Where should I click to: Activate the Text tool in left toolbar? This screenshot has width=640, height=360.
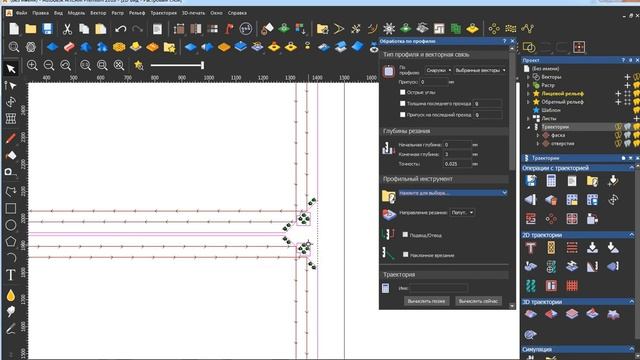coord(11,275)
